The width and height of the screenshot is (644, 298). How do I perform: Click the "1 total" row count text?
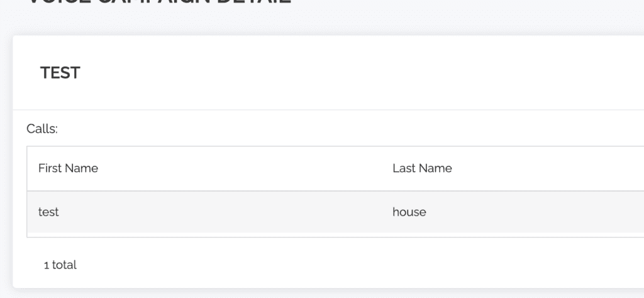point(60,265)
